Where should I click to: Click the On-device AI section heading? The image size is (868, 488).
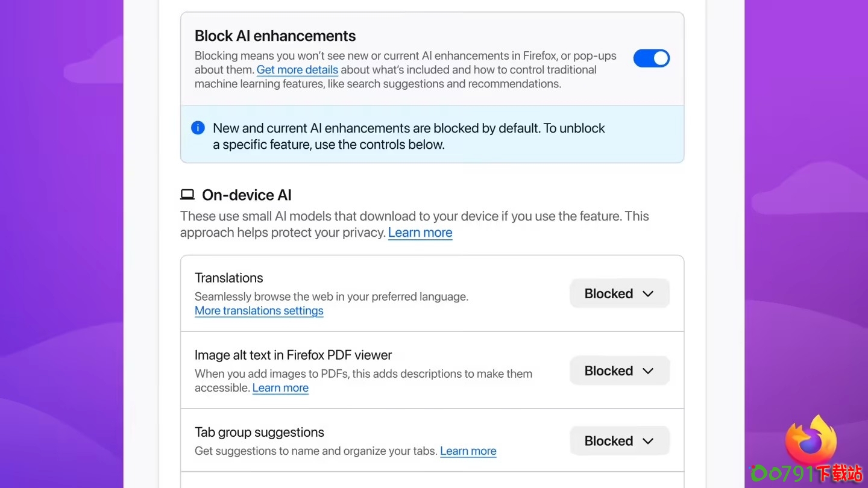247,195
